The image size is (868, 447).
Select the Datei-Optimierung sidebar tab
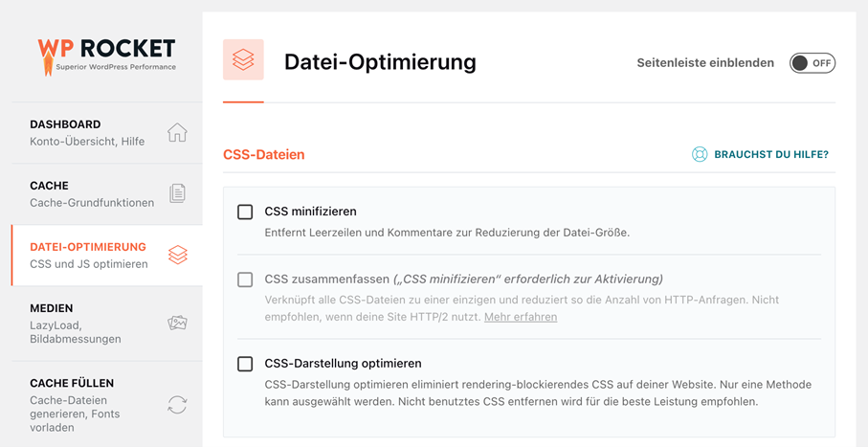[107, 256]
